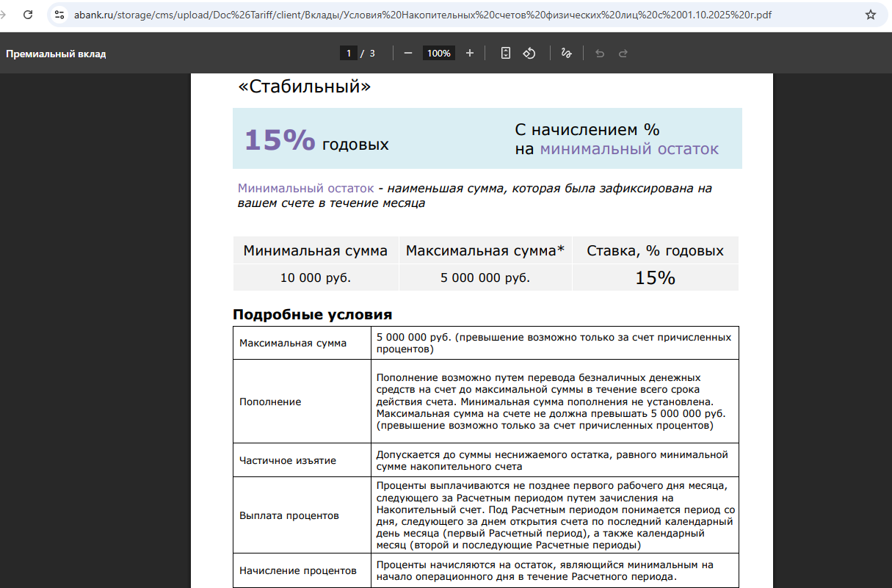892x588 pixels.
Task: Click the purple "минимальный остаток" banner text
Action: (x=629, y=149)
